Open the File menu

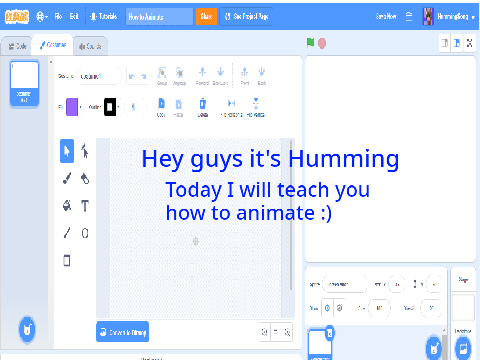58,16
